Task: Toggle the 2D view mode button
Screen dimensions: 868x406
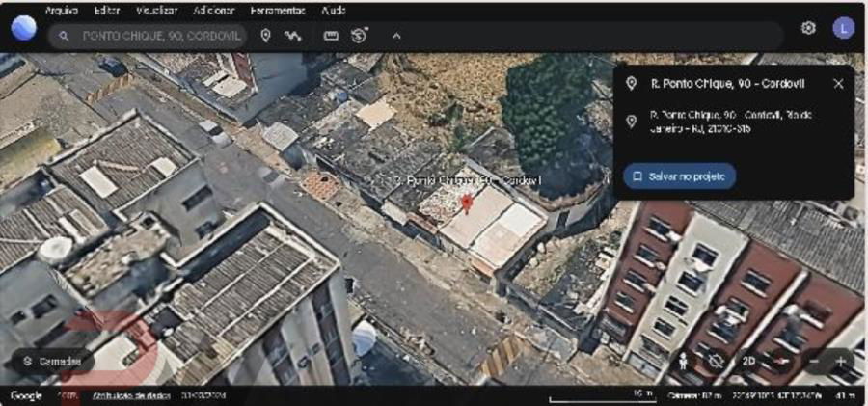Action: 747,362
